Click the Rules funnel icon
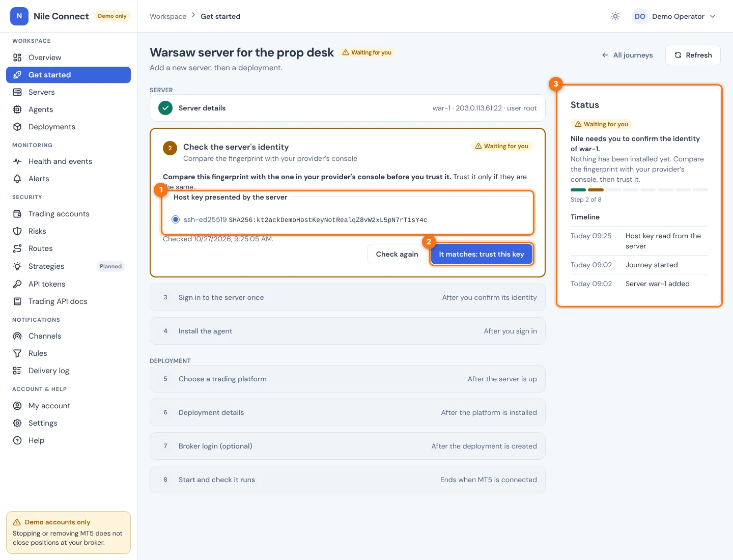Viewport: 733px width, 560px height. coord(17,353)
